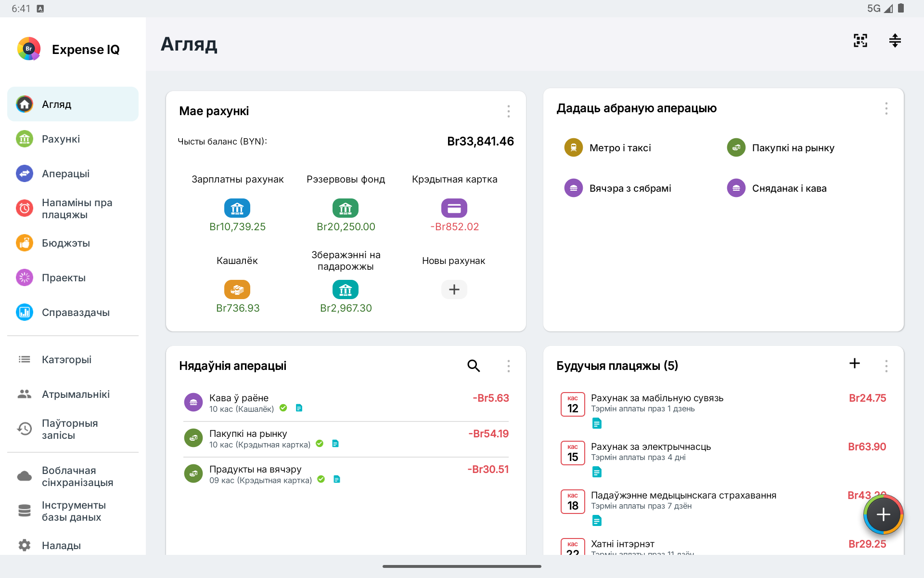
Task: Open Рахунак за мабільную сувязь payment
Action: coord(723,410)
